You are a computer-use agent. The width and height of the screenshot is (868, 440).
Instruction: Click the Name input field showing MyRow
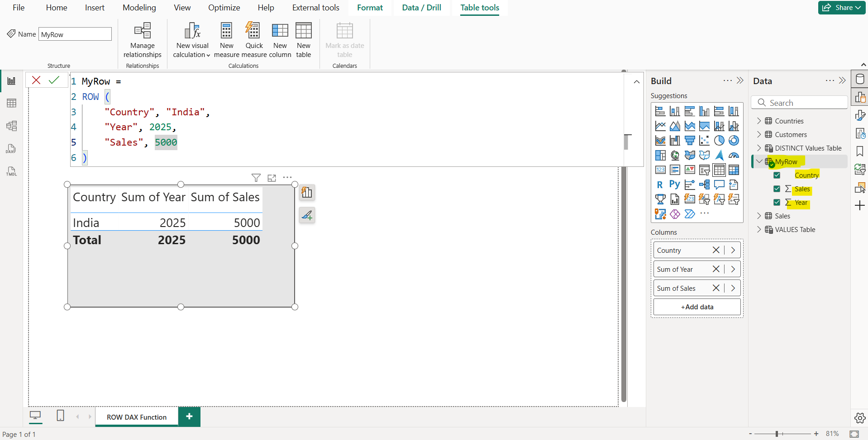point(75,33)
